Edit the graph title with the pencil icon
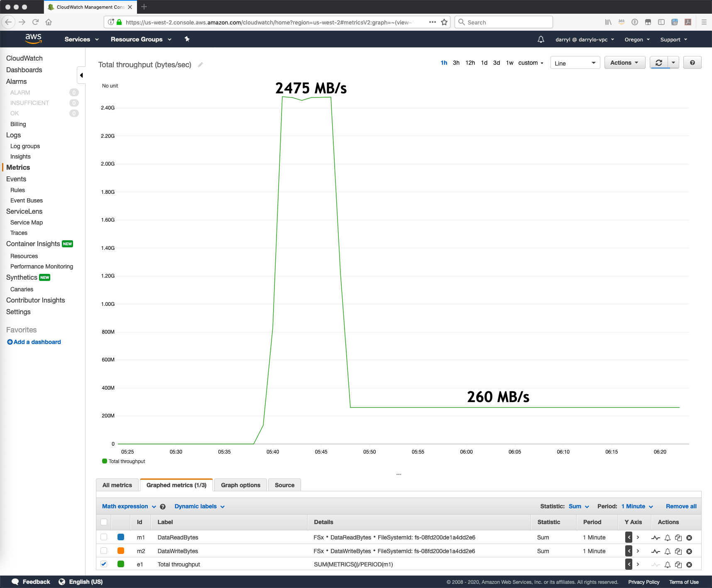712x588 pixels. point(200,65)
